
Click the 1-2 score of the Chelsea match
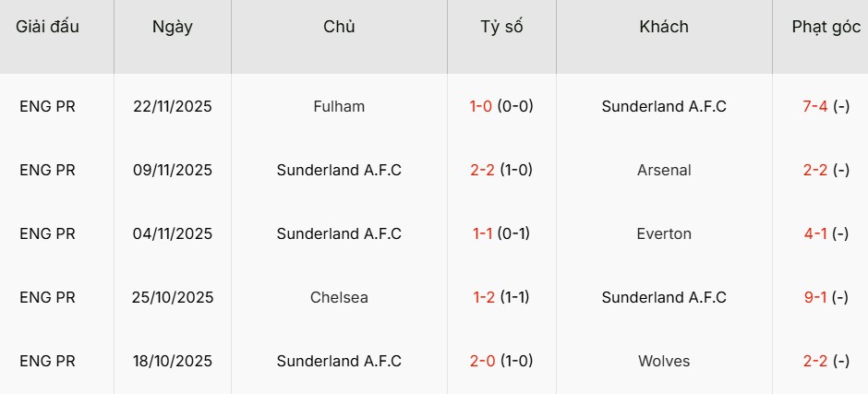coord(481,297)
